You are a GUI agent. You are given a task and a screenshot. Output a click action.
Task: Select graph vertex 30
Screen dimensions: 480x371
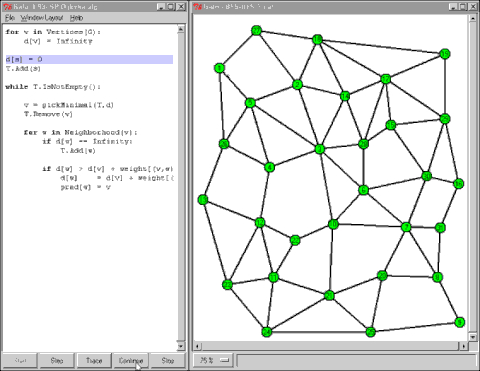427,176
